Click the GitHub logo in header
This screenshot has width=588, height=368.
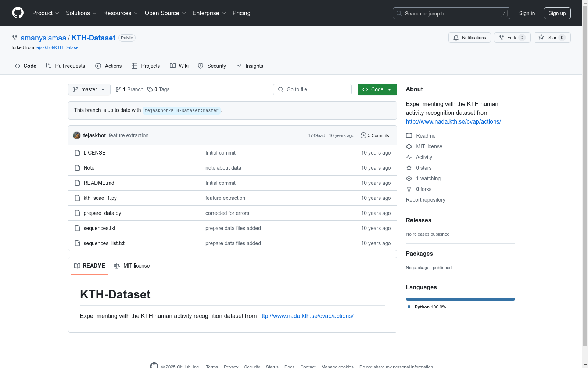click(x=18, y=13)
